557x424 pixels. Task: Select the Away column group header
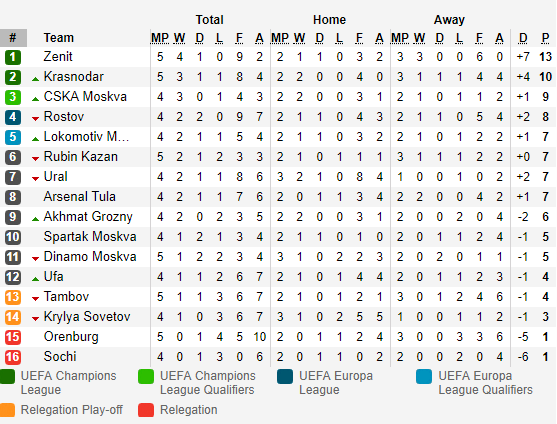click(449, 20)
